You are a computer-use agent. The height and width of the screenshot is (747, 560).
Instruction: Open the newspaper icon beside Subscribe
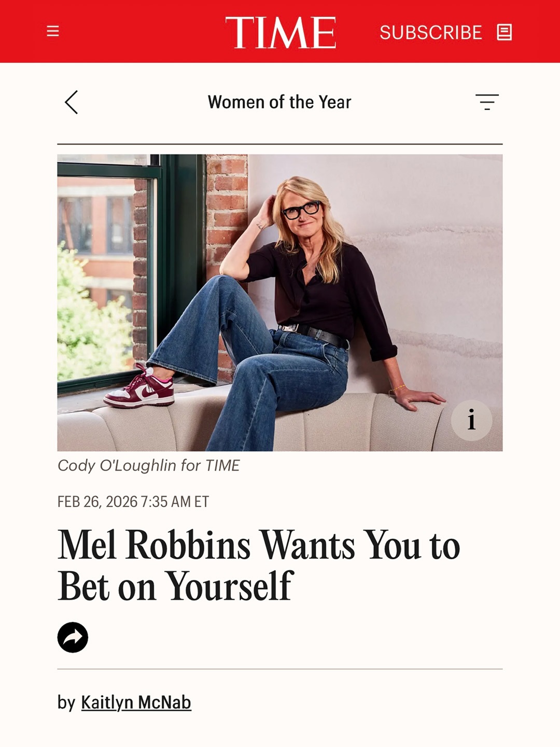click(x=504, y=32)
